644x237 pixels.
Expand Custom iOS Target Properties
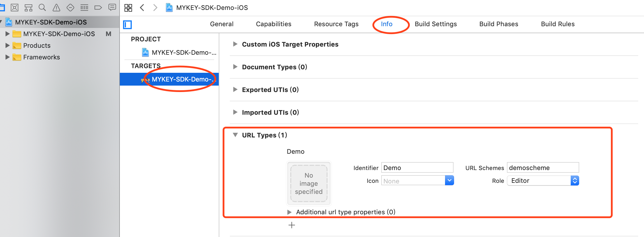235,44
